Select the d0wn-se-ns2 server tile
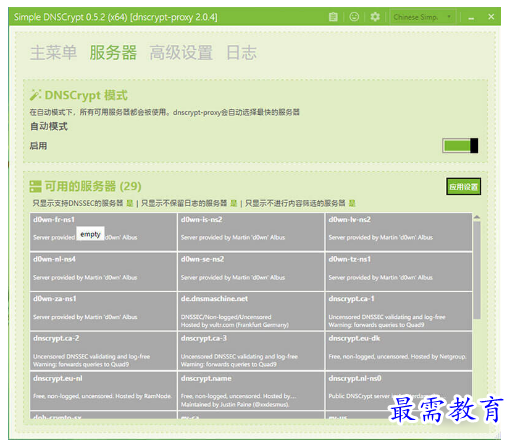Image resolution: width=512 pixels, height=441 pixels. pos(251,271)
